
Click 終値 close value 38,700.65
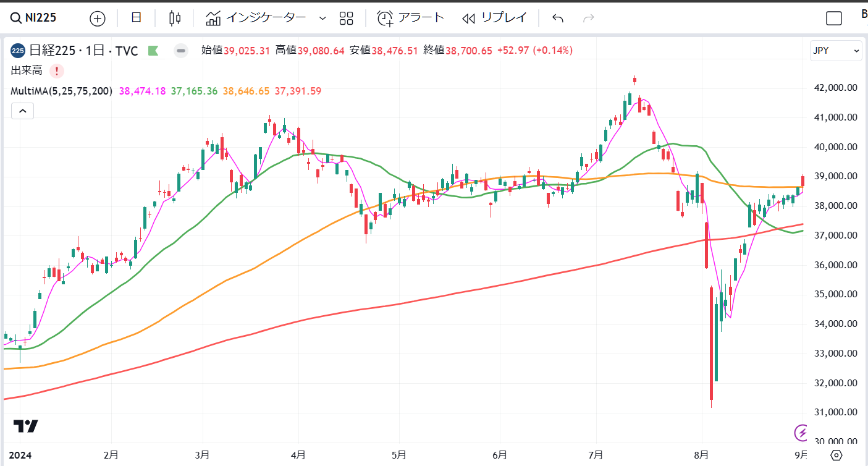(x=469, y=51)
